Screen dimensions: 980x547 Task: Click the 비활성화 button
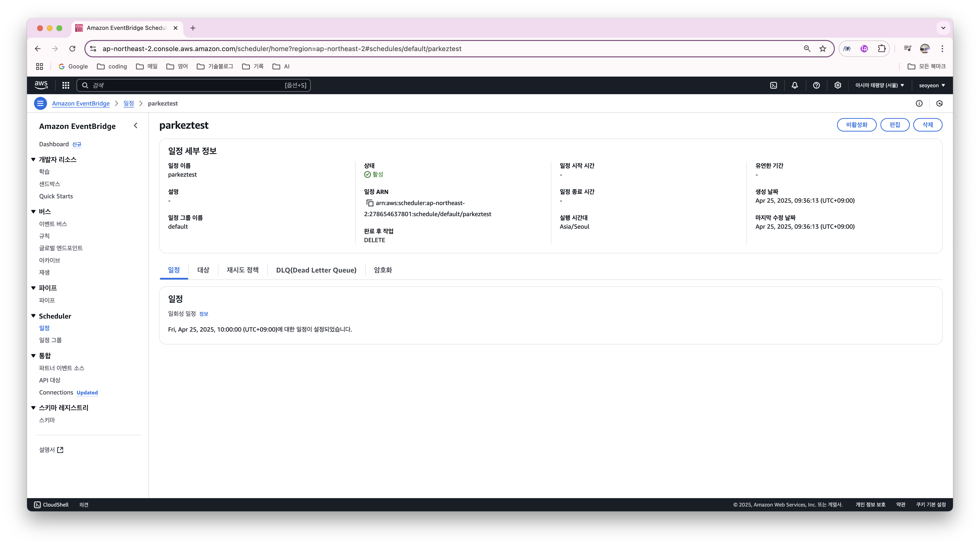pos(856,125)
